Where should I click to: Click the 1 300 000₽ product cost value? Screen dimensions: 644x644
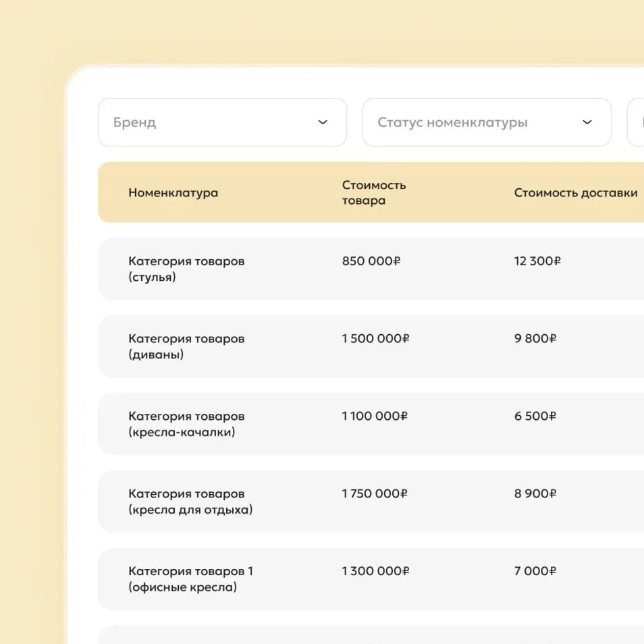(x=375, y=571)
